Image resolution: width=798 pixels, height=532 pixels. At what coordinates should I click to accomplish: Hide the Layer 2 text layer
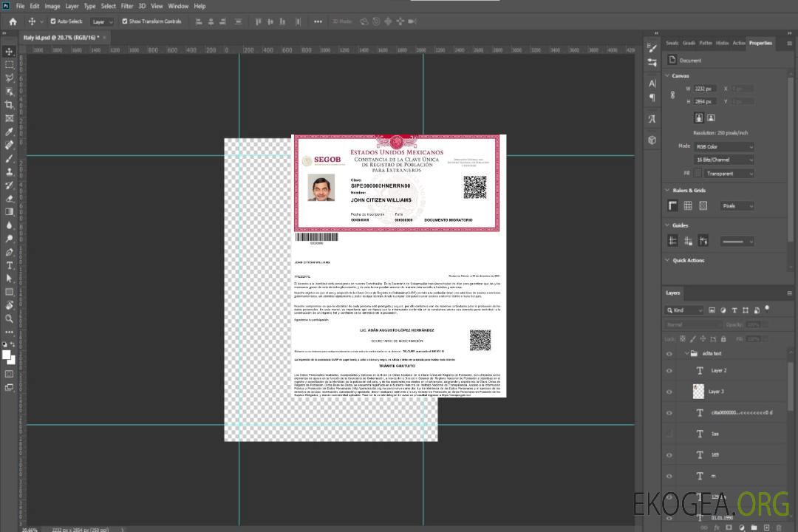pyautogui.click(x=669, y=371)
